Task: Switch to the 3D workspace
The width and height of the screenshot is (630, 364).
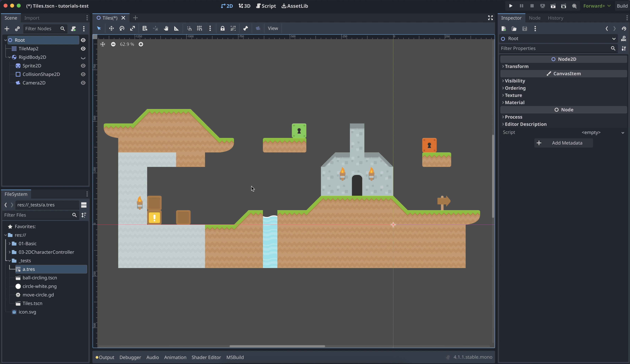Action: [244, 6]
